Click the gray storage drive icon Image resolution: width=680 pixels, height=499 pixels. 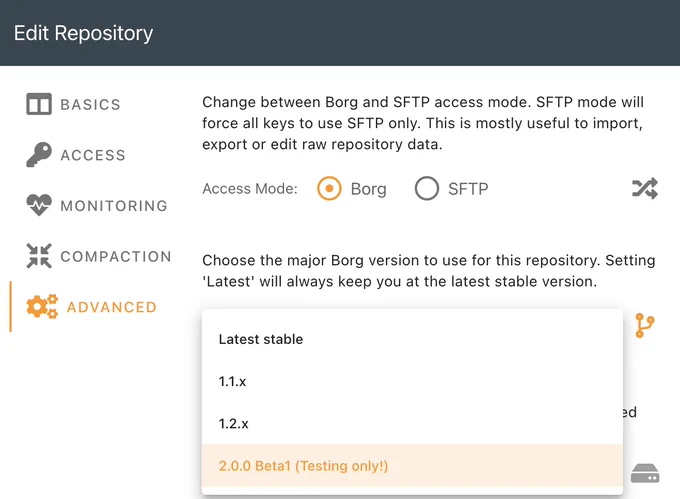click(x=645, y=473)
